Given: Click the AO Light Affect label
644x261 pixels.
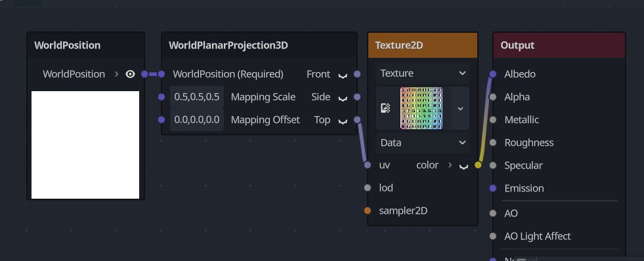Looking at the screenshot, I should (538, 236).
